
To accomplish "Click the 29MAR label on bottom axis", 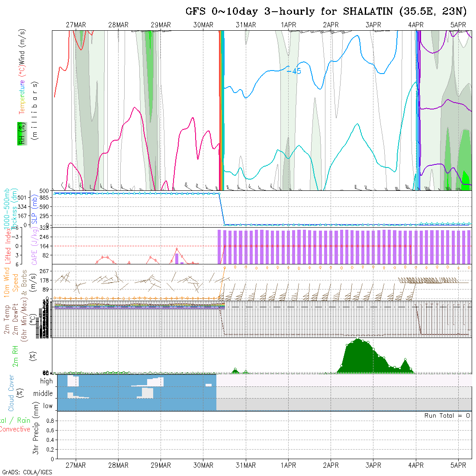I will (161, 465).
